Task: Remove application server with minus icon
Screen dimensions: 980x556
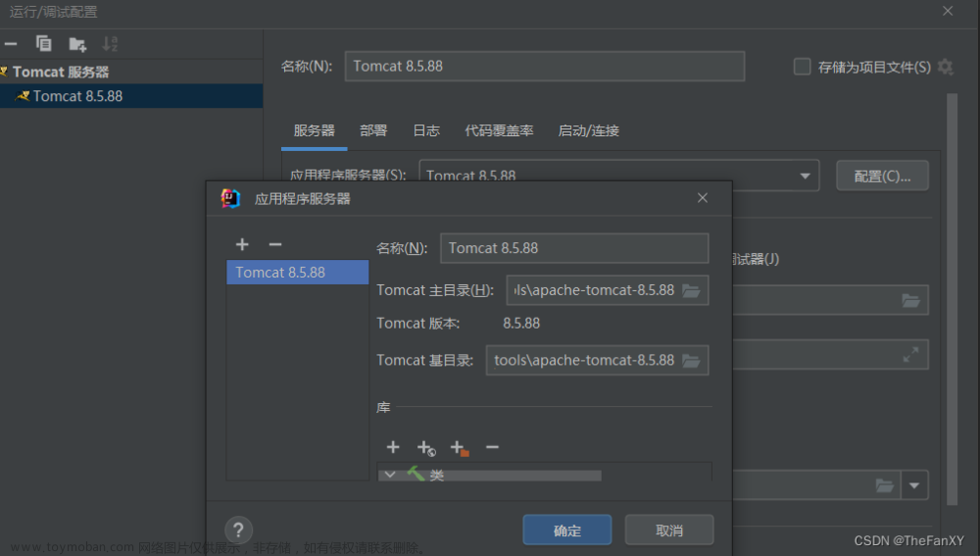Action: [x=275, y=244]
